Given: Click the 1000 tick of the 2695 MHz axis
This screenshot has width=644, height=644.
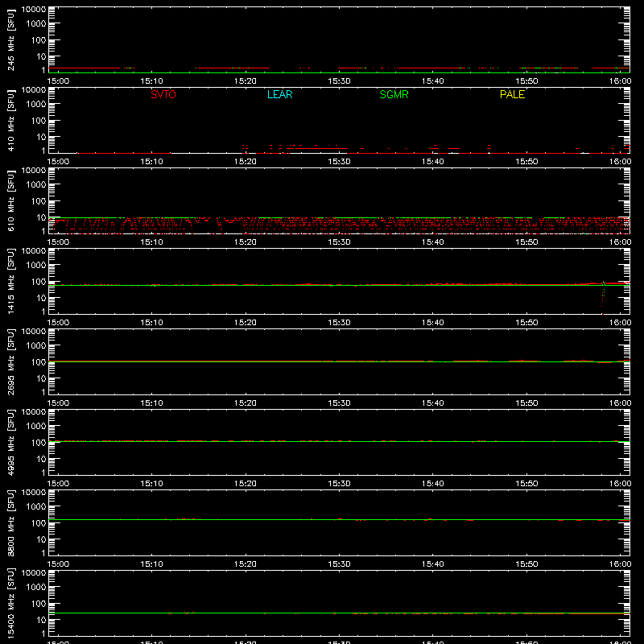Looking at the screenshot, I should coord(36,345).
